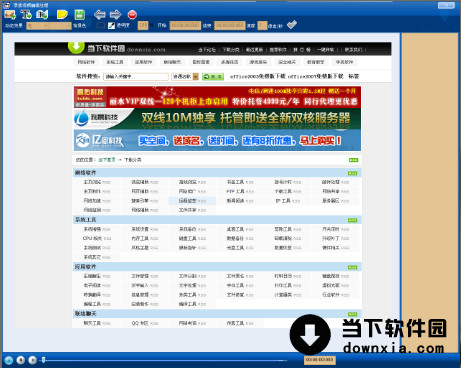The image size is (461, 368).
Task: Click the add text icon
Action: [x=26, y=14]
